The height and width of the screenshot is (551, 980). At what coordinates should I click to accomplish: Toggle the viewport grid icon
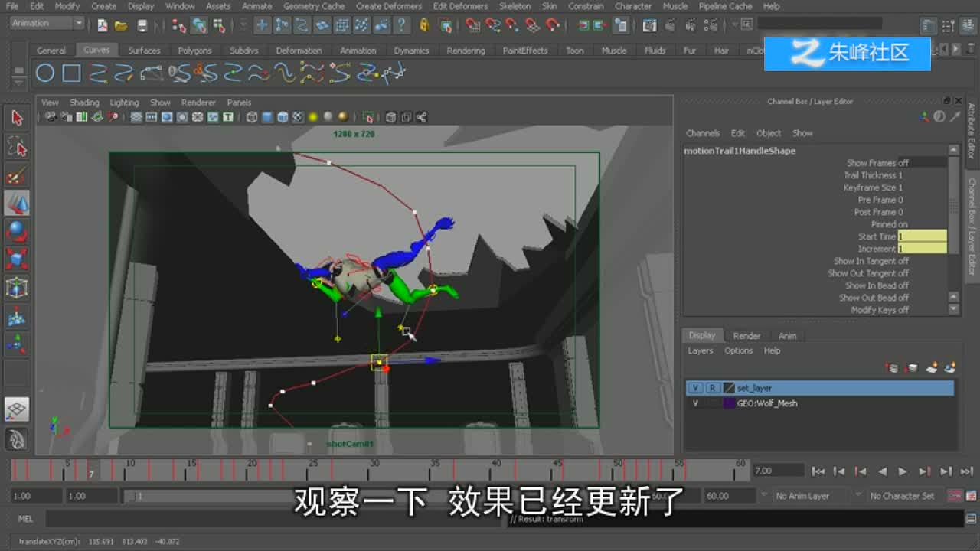(x=136, y=117)
